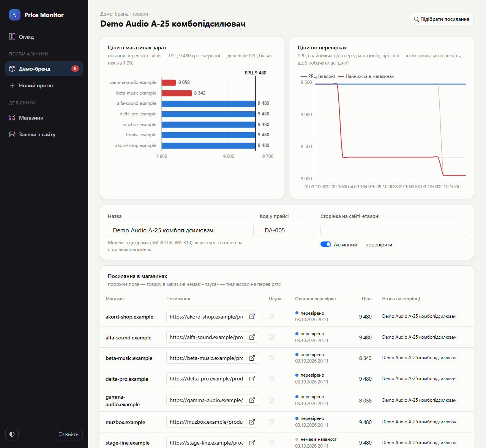Click the немає в наявності status
This screenshot has width=486, height=448.
319,439
